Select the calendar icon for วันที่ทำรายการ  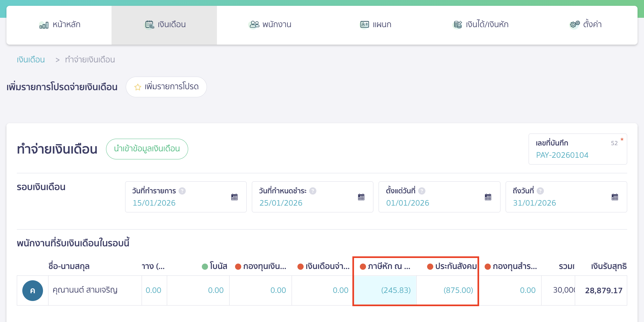[235, 197]
